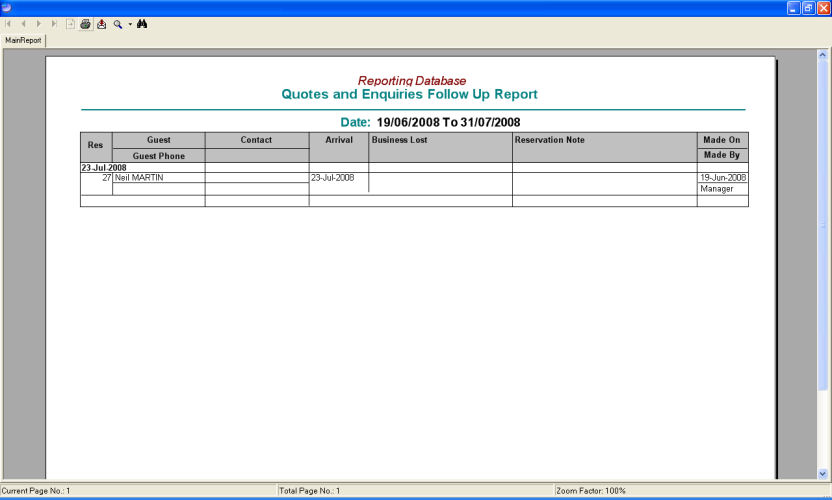Click the vertical scrollbar up arrow
This screenshot has width=832, height=500.
pos(822,54)
